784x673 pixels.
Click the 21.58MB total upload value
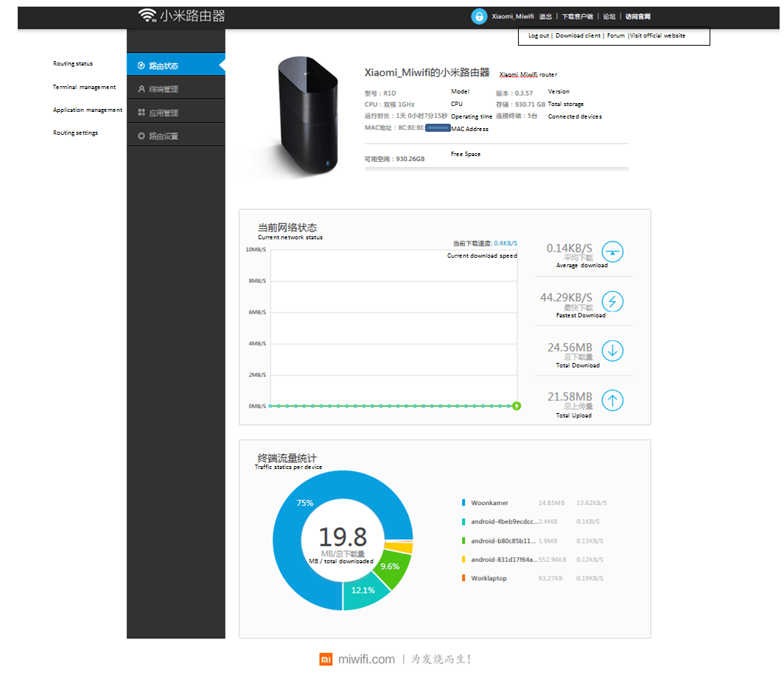coord(570,397)
